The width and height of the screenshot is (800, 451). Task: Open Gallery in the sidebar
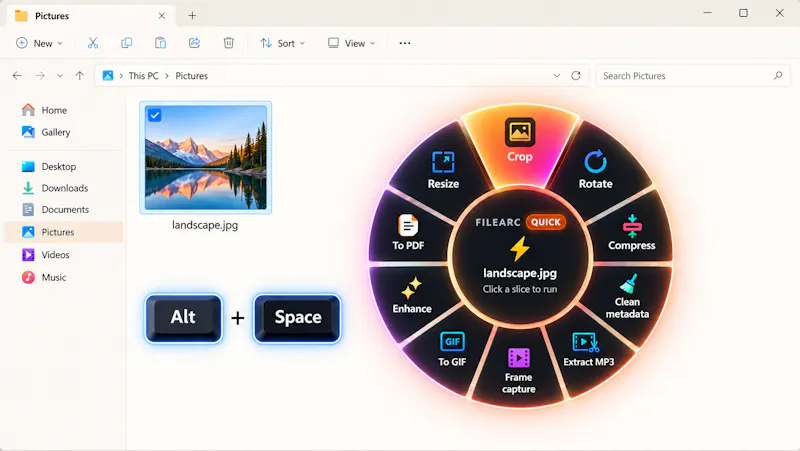(x=64, y=132)
